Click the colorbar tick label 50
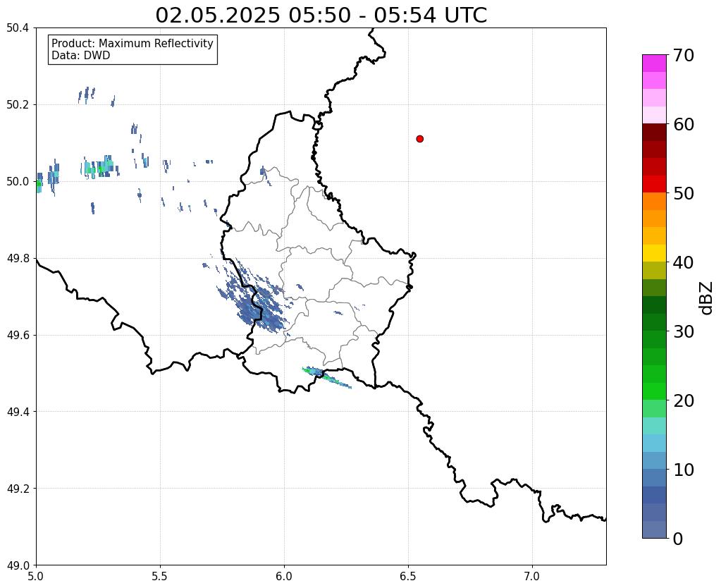 pyautogui.click(x=684, y=193)
